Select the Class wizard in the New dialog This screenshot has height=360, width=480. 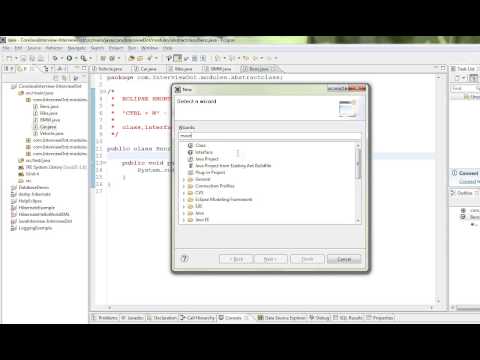(201, 145)
